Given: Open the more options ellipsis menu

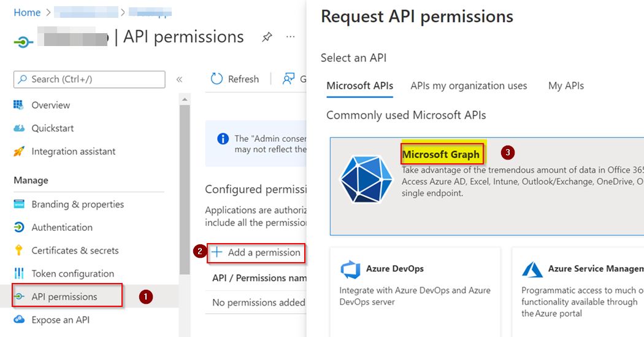Looking at the screenshot, I should tap(291, 37).
